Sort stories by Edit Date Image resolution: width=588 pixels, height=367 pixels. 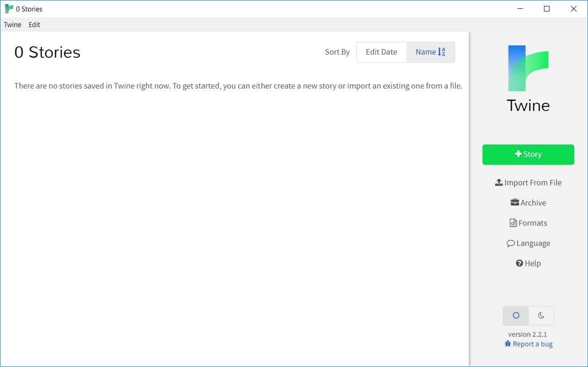[381, 52]
